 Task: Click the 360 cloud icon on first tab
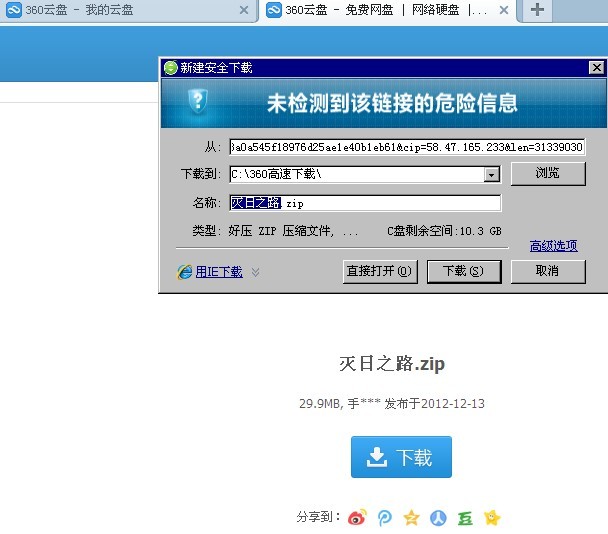(x=14, y=10)
